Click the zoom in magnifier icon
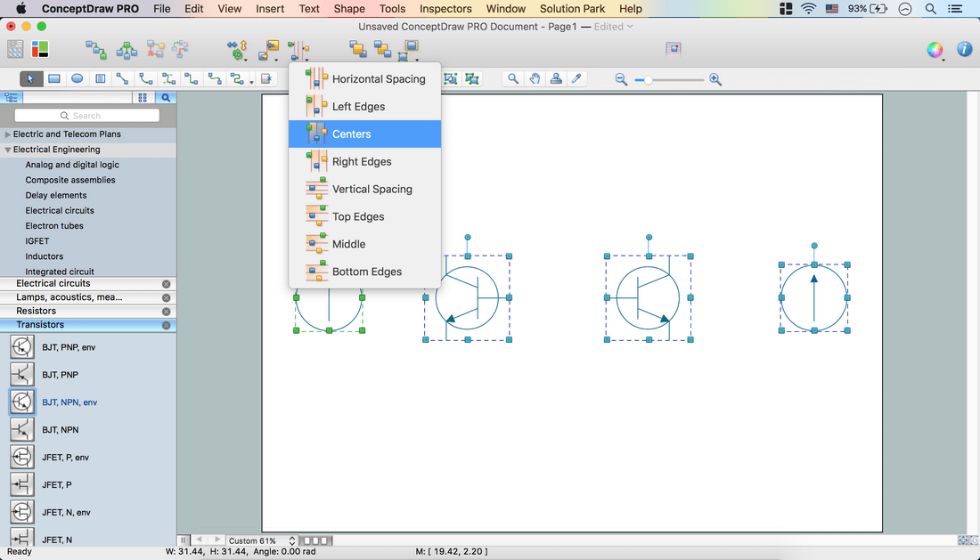Screen dimensions: 980x560 point(715,79)
